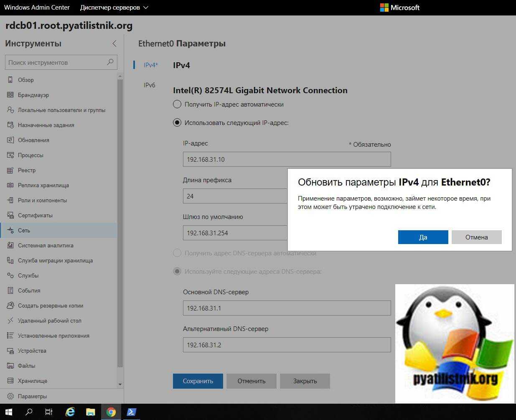Select 'Использовать следующий IP-адрес' radio button
516x420 pixels.
177,122
